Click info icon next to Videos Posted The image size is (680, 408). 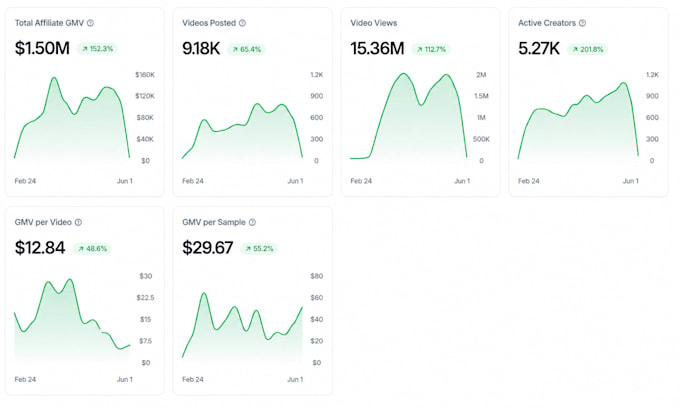[x=242, y=23]
